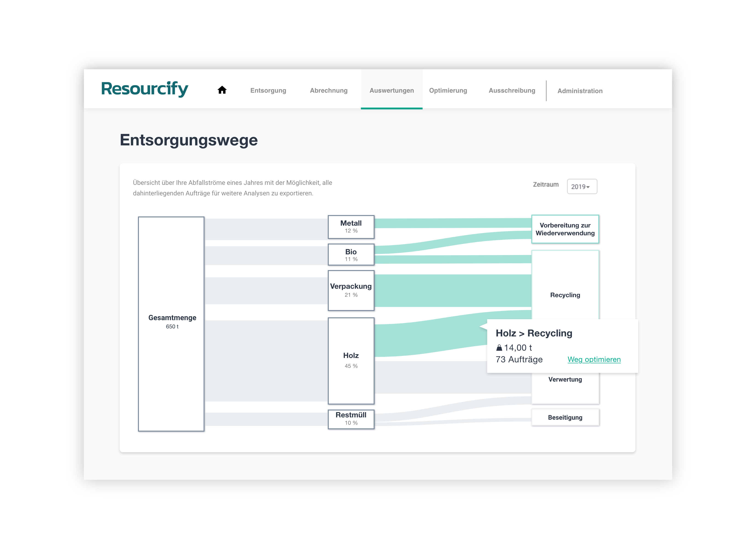756x549 pixels.
Task: Select the Beseitigung destination node
Action: pyautogui.click(x=565, y=418)
